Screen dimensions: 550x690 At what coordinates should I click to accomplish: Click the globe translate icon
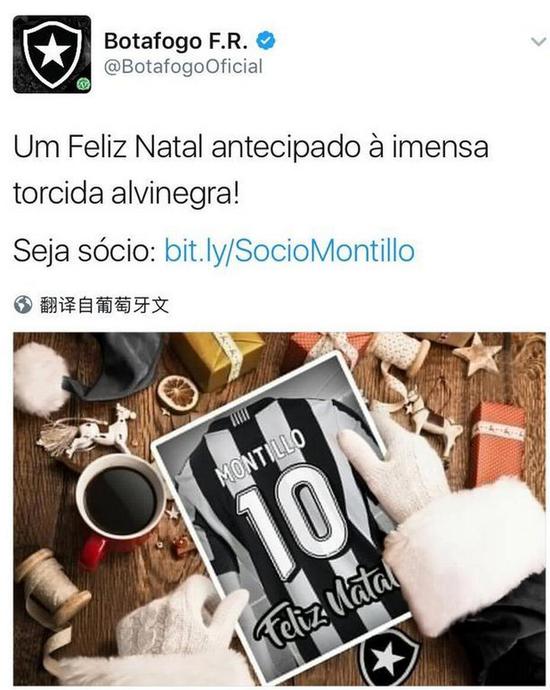23,305
